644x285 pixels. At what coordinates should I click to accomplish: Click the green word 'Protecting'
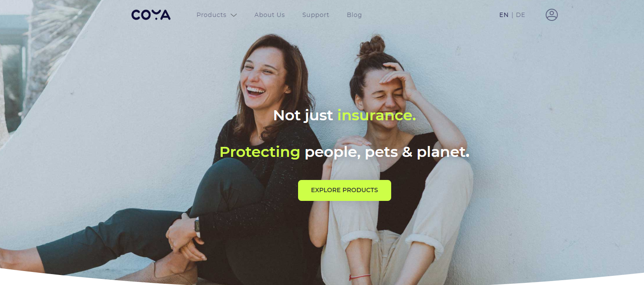point(260,152)
